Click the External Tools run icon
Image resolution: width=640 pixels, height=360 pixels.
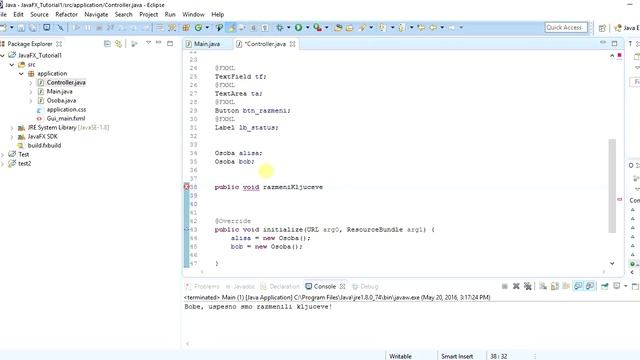click(318, 28)
